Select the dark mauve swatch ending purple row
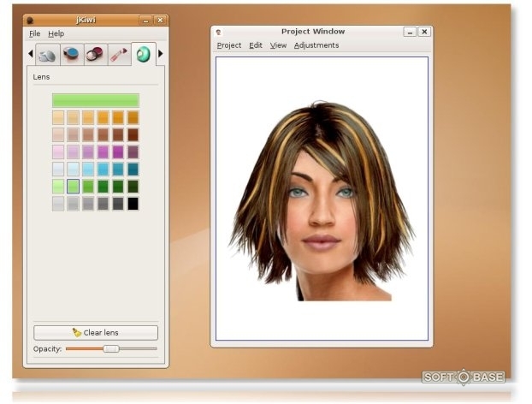Viewport: 532px width, 404px height. point(133,152)
